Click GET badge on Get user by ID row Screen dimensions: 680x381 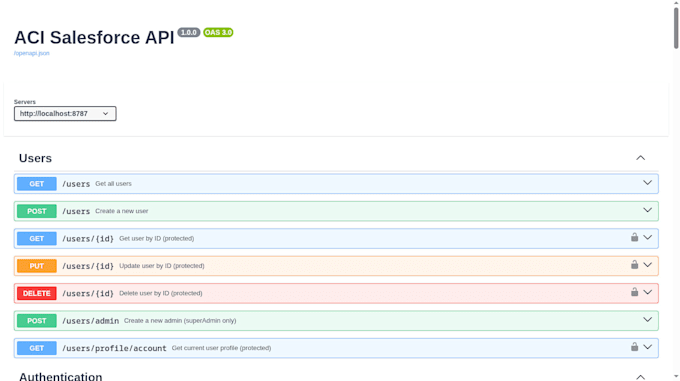pyautogui.click(x=37, y=238)
